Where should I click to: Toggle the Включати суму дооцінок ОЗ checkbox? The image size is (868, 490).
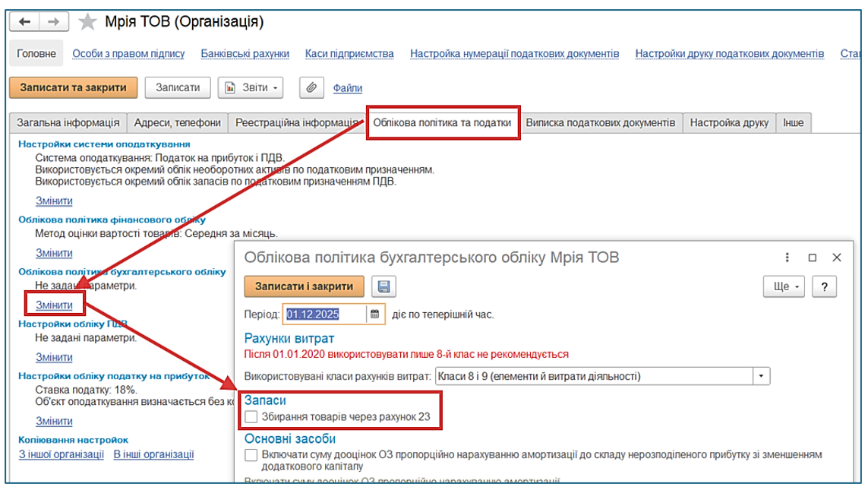coord(251,455)
